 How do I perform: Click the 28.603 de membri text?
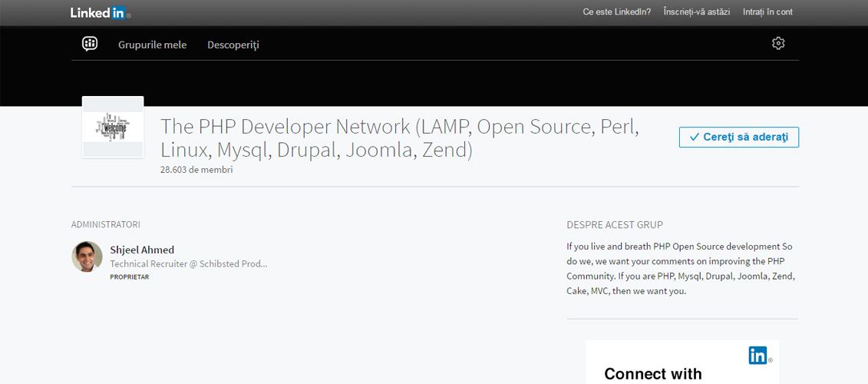tap(196, 170)
